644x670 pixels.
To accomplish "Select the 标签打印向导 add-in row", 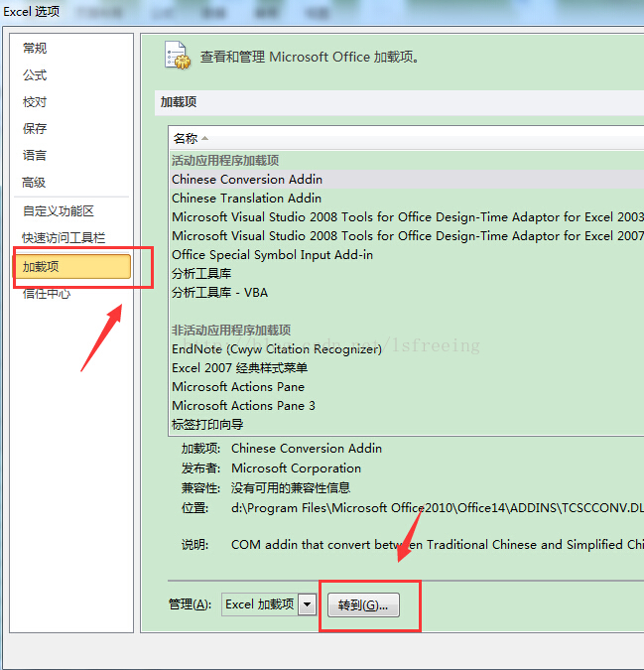I will coord(407,424).
